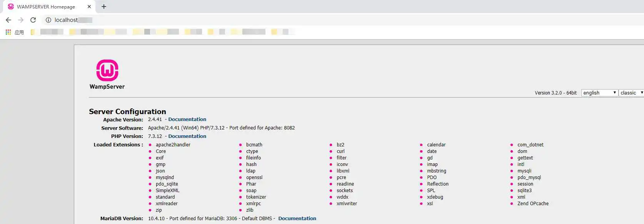This screenshot has width=644, height=224.
Task: Open the Chrome apps shortcut icon
Action: (x=8, y=32)
